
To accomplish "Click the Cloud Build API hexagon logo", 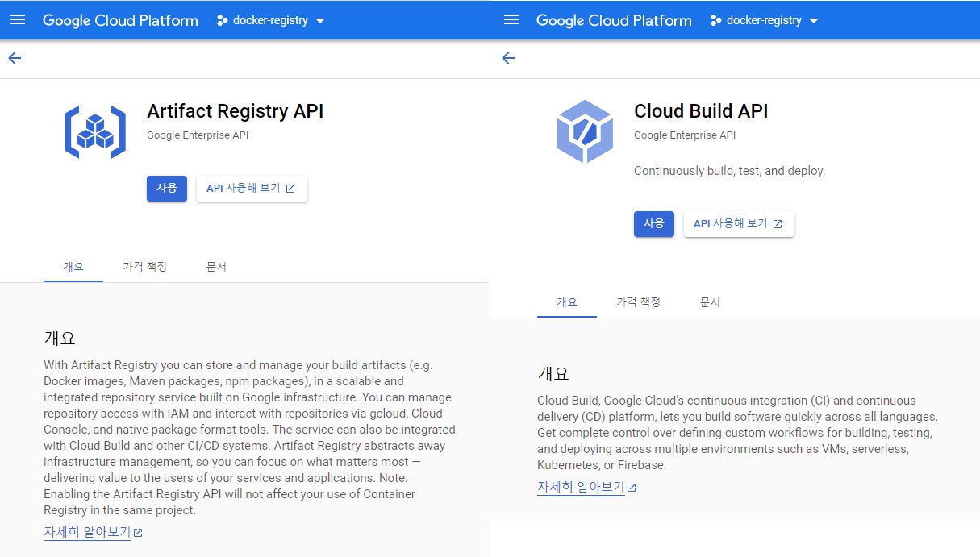I will 584,131.
